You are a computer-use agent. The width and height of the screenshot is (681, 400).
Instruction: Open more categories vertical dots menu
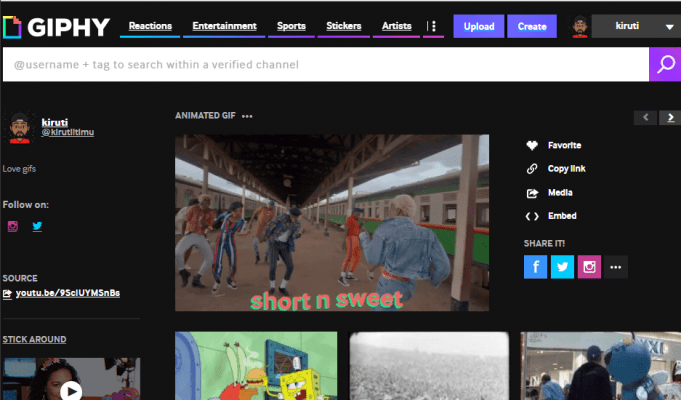pyautogui.click(x=433, y=26)
